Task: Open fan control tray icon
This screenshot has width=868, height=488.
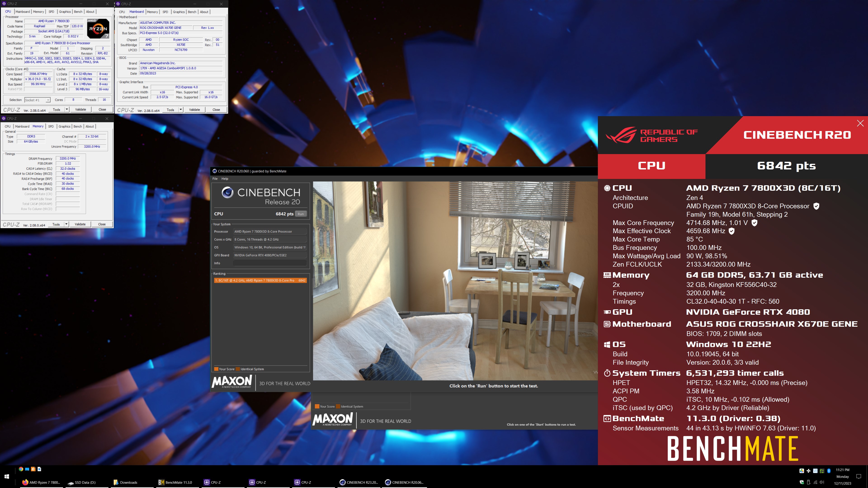Action: click(x=808, y=471)
